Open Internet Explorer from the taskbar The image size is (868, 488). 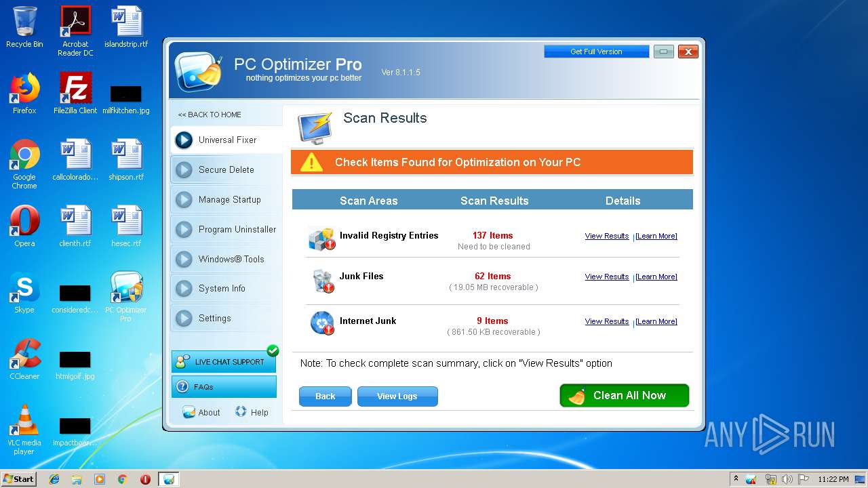[x=54, y=479]
